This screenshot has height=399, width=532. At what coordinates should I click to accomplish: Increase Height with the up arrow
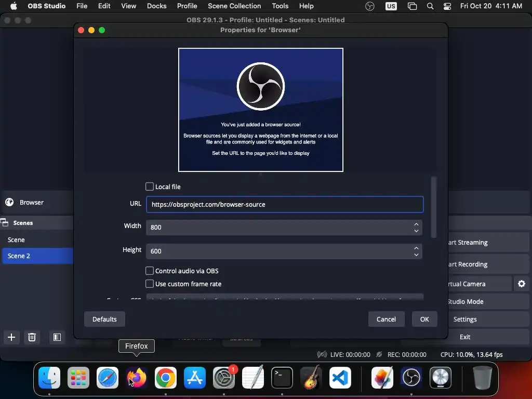tap(416, 248)
